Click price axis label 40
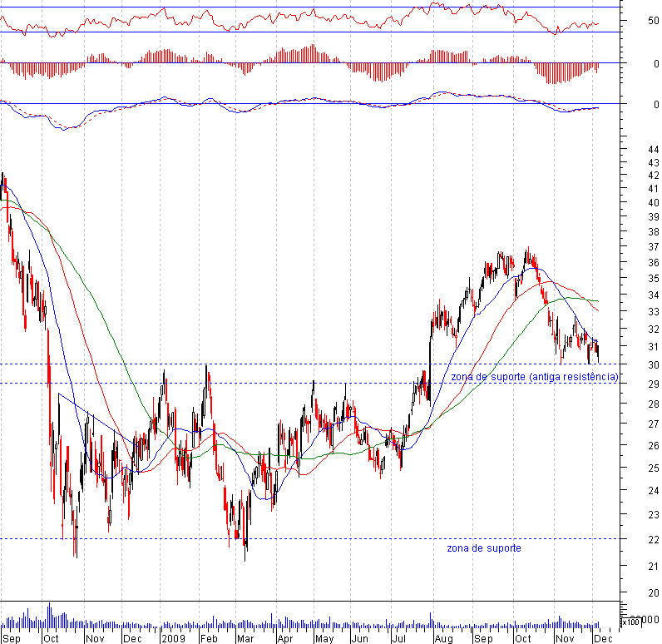 pos(654,203)
